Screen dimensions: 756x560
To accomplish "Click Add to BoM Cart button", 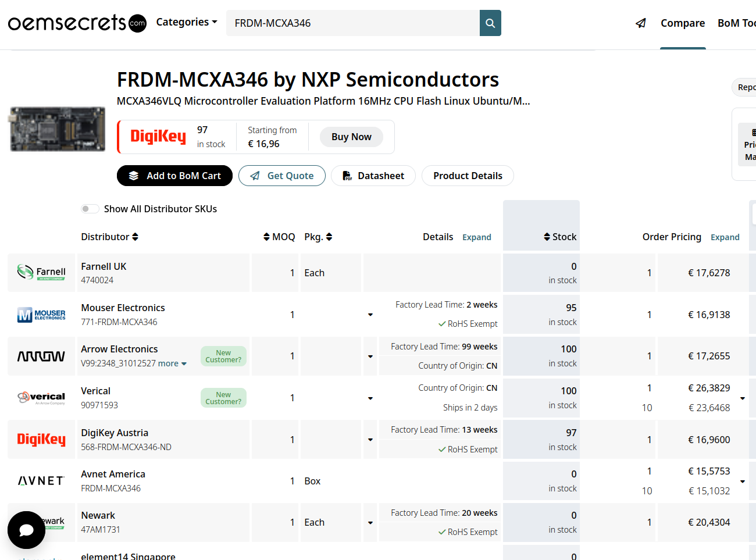I will 174,176.
